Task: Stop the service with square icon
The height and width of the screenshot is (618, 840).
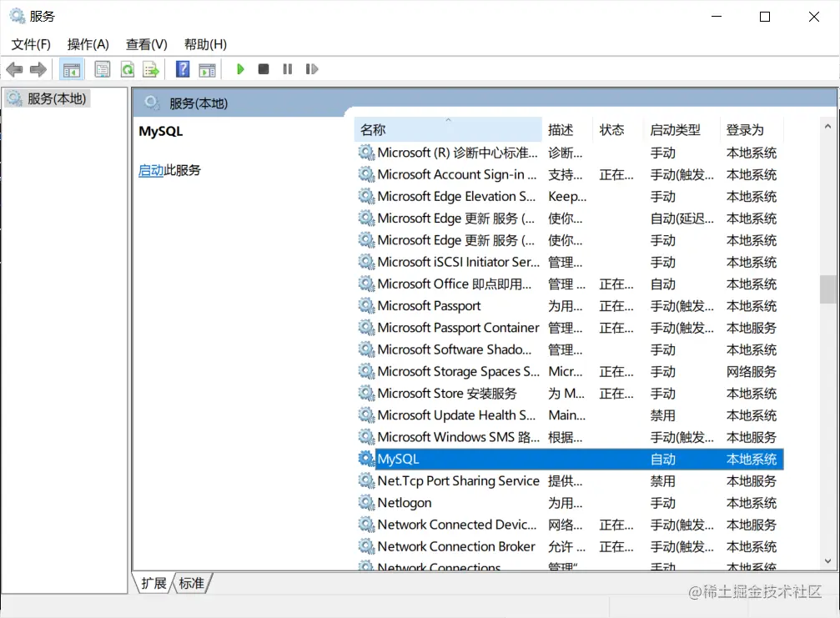Action: click(x=263, y=69)
